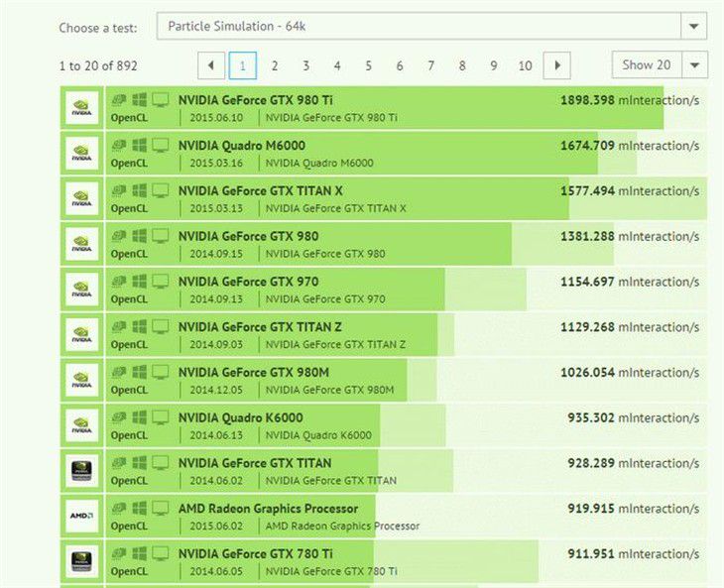Click Windows icon in GTX 980 Ti row
The width and height of the screenshot is (724, 588).
pos(139,99)
